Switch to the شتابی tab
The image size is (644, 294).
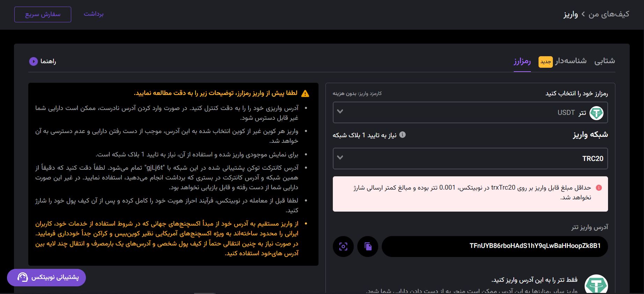pyautogui.click(x=605, y=61)
